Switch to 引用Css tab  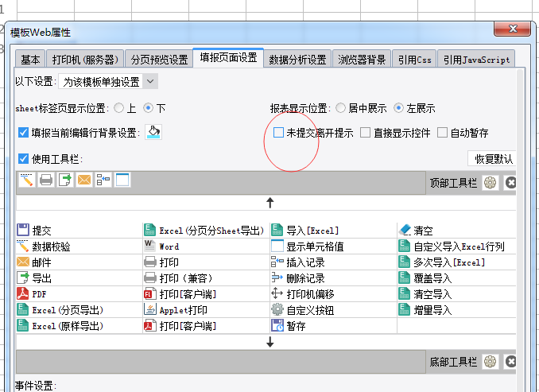(414, 60)
